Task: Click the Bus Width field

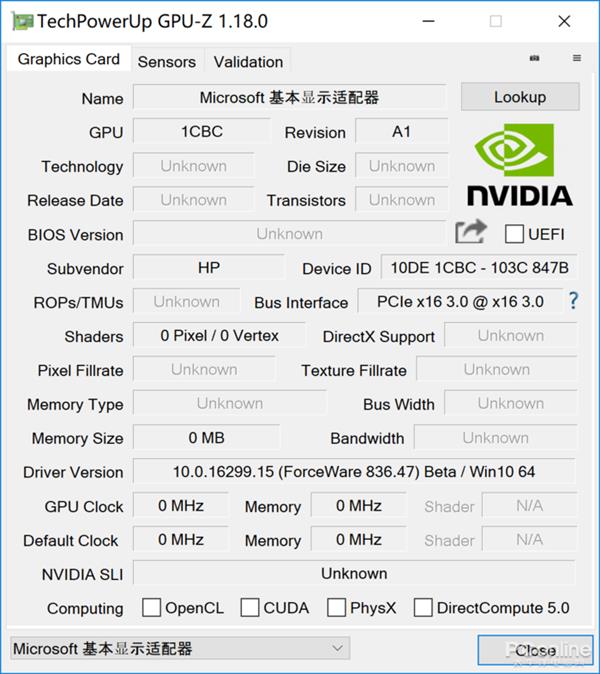Action: pos(511,404)
